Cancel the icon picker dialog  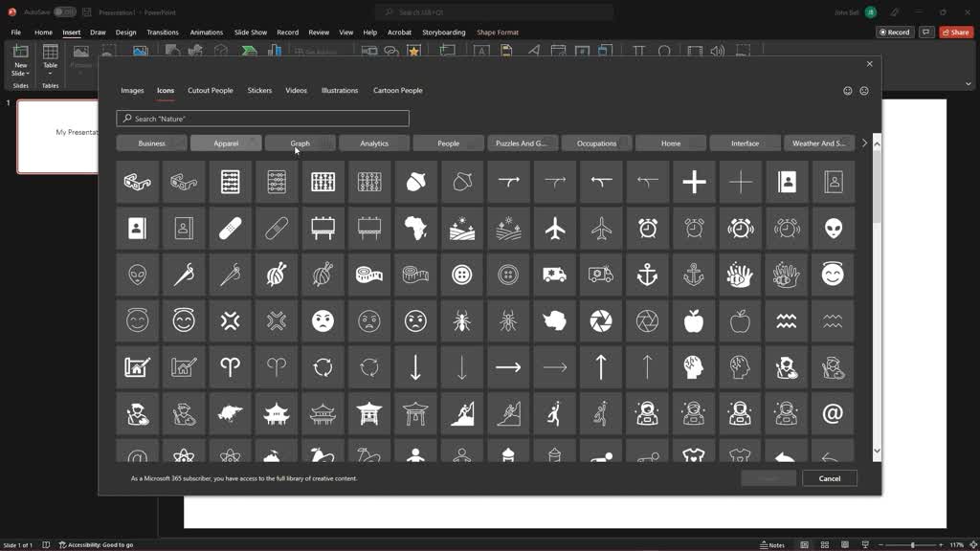[830, 478]
